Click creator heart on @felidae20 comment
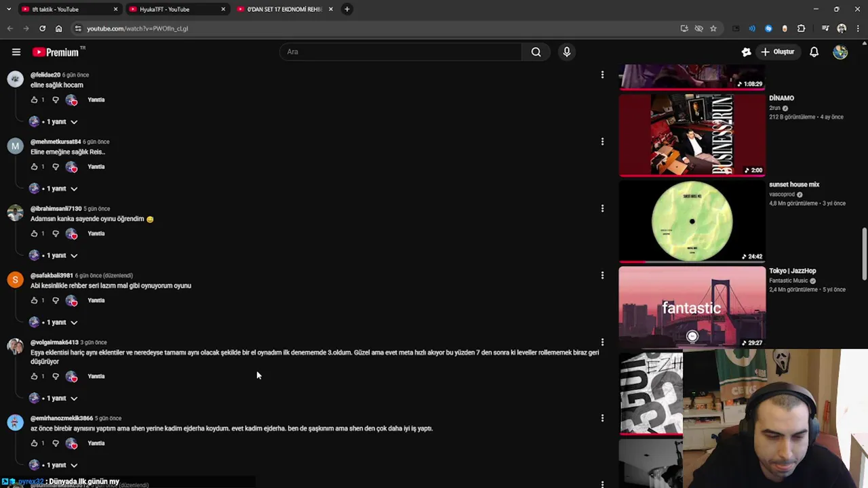868x488 pixels. (72, 100)
